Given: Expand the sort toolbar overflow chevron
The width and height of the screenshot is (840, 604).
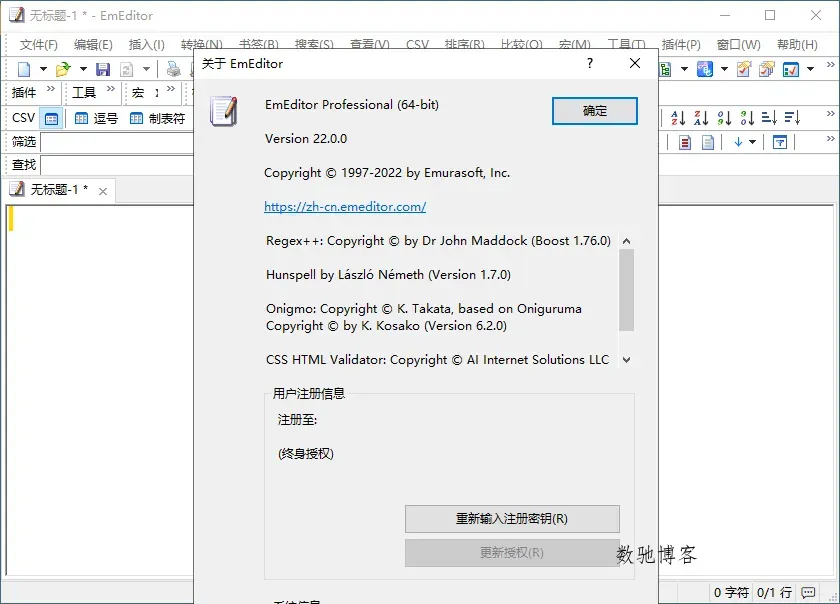Looking at the screenshot, I should (x=830, y=114).
